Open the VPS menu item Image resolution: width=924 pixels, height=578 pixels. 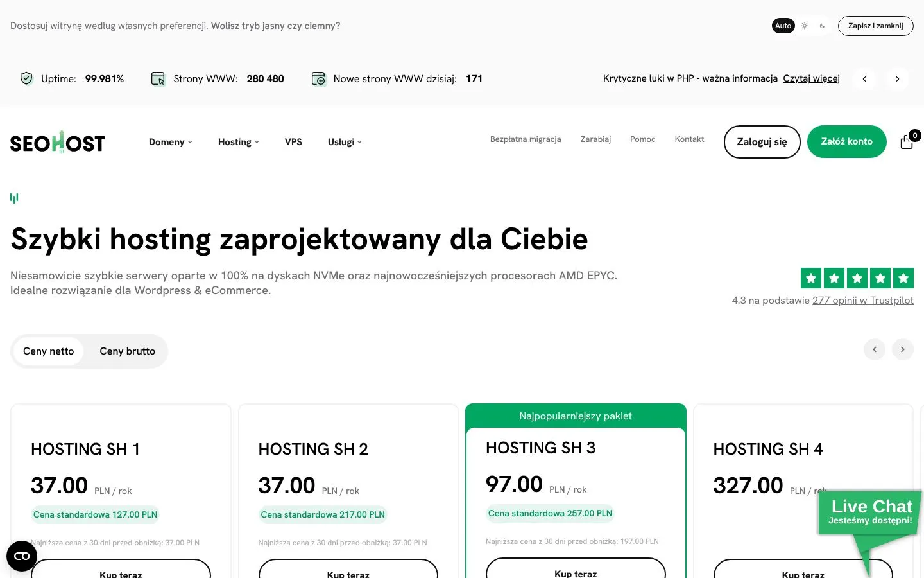293,142
